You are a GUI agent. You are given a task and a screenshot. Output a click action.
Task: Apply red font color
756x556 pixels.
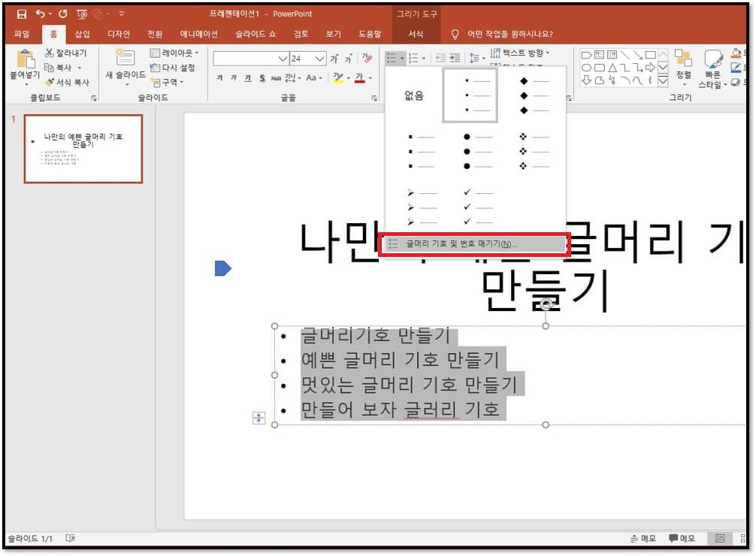click(x=360, y=77)
